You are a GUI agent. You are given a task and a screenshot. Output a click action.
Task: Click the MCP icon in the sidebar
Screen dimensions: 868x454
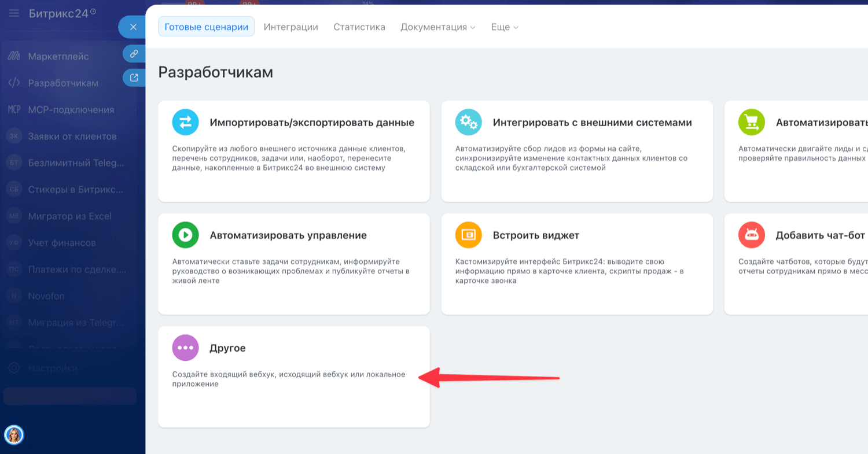click(x=14, y=109)
